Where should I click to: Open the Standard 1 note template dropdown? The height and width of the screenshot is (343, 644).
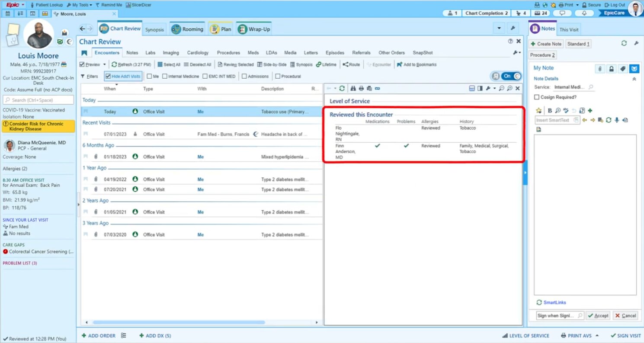point(578,44)
